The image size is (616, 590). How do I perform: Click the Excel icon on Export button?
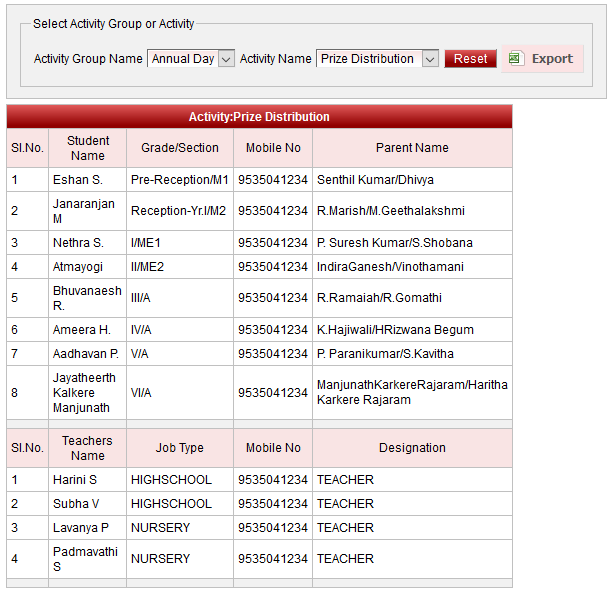coord(515,59)
